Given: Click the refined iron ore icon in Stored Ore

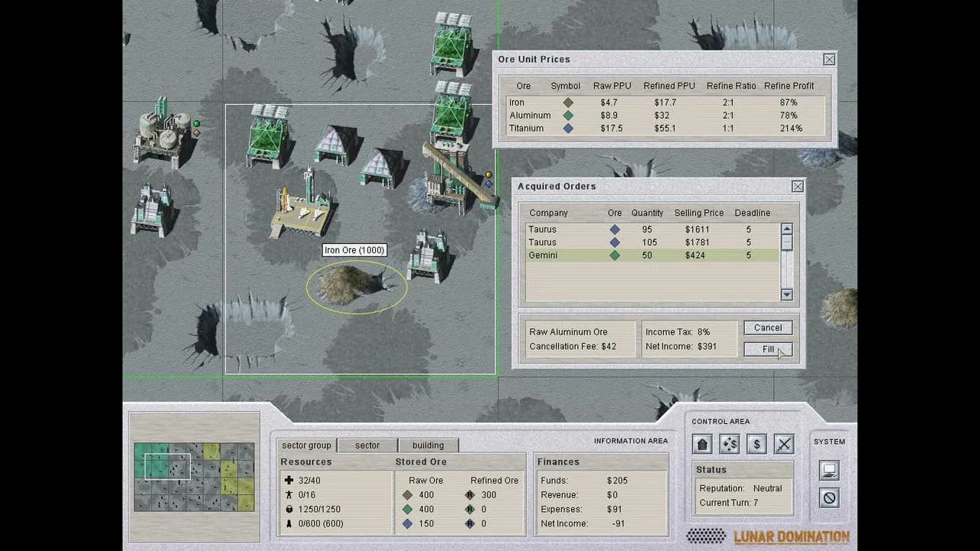Looking at the screenshot, I should (x=469, y=495).
